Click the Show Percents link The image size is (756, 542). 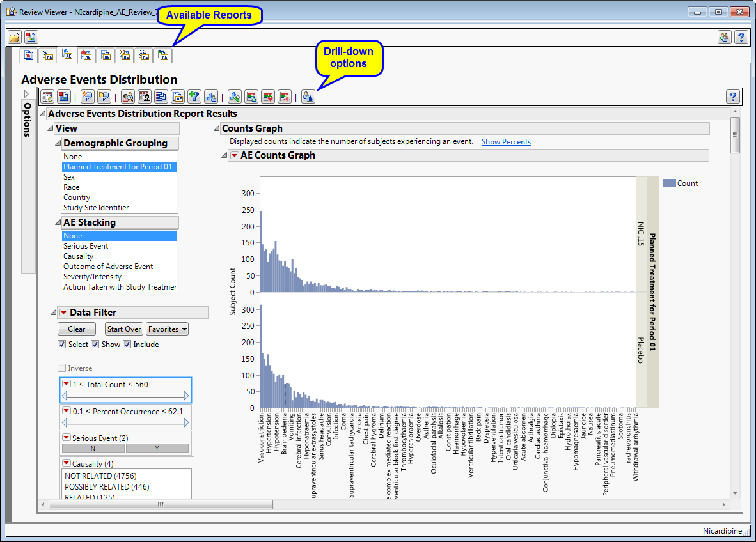505,142
